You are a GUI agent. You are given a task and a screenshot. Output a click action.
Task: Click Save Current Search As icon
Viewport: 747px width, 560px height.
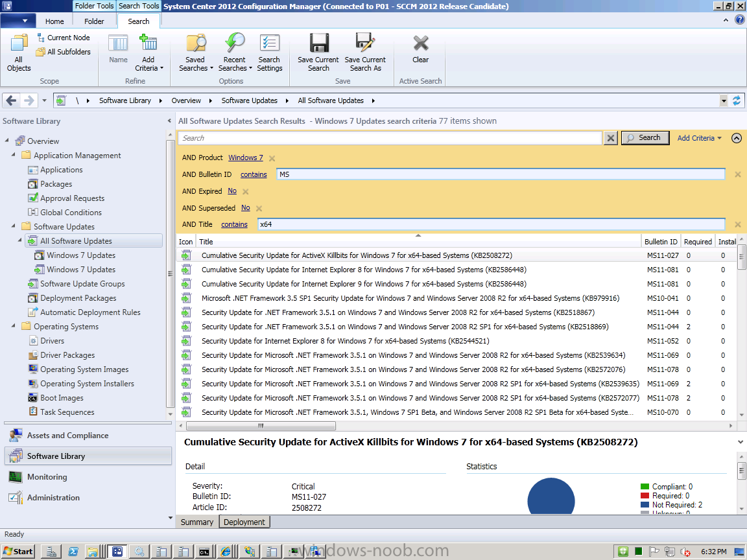click(x=365, y=52)
